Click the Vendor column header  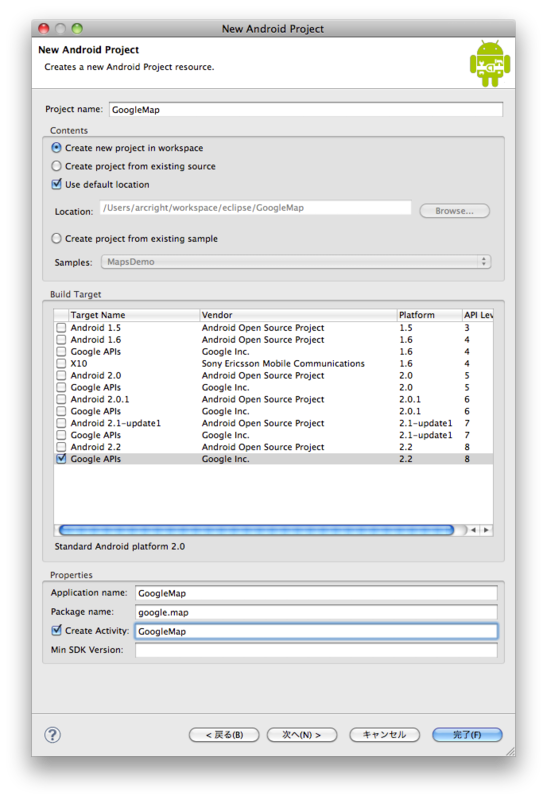tap(298, 315)
